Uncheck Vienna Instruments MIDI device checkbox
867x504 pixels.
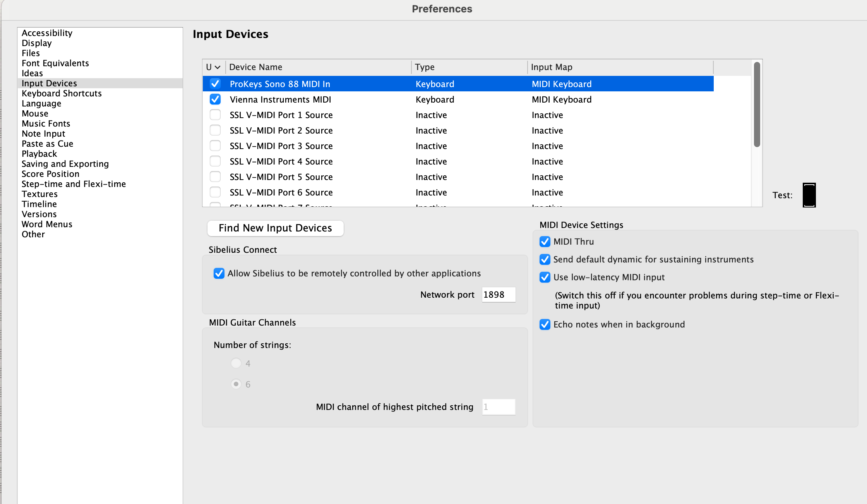(x=215, y=99)
